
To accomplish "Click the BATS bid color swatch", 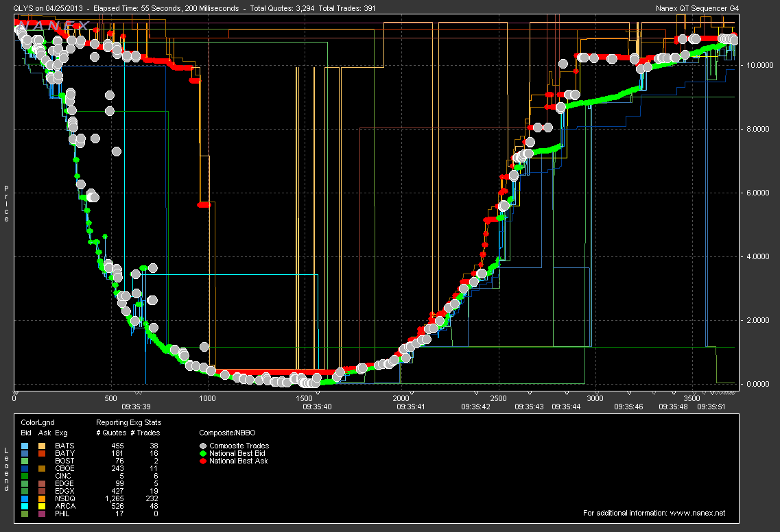I will (x=25, y=446).
